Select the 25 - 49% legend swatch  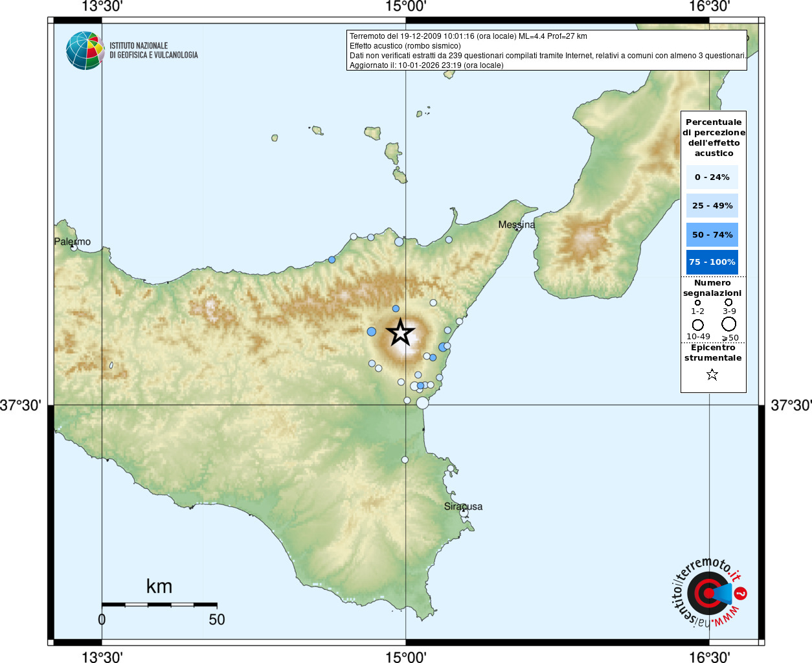pyautogui.click(x=712, y=205)
